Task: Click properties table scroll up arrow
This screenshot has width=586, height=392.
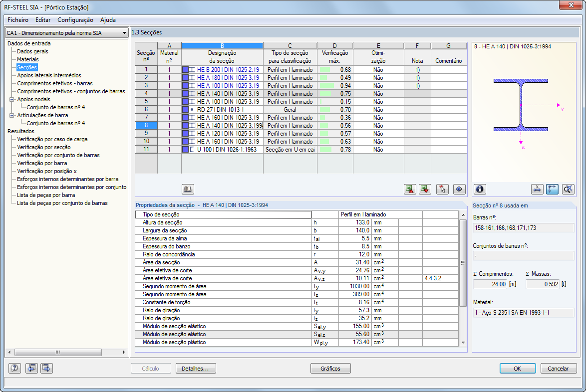Action: click(x=463, y=214)
